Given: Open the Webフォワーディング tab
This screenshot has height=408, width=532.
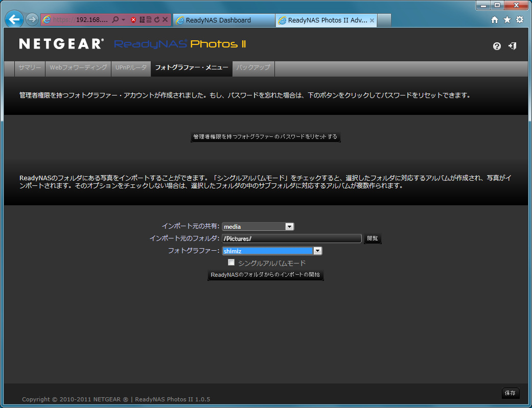Looking at the screenshot, I should click(78, 68).
